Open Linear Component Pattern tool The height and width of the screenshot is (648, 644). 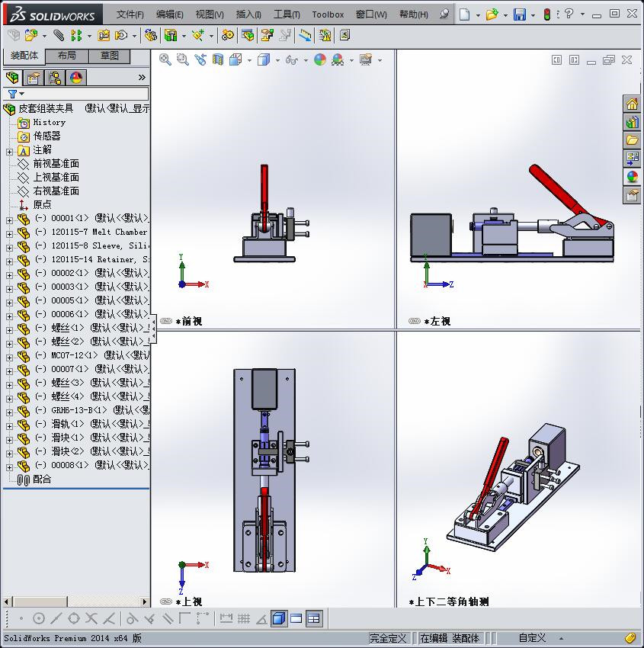coord(76,36)
